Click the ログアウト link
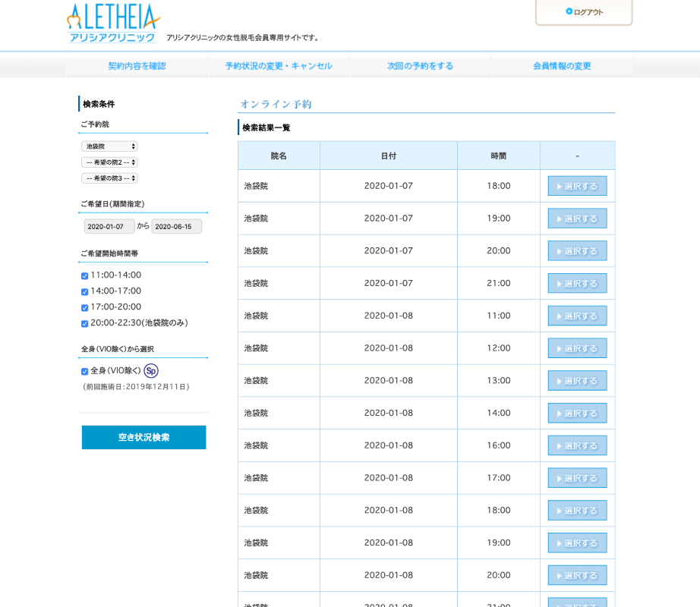700x607 pixels. (x=588, y=10)
